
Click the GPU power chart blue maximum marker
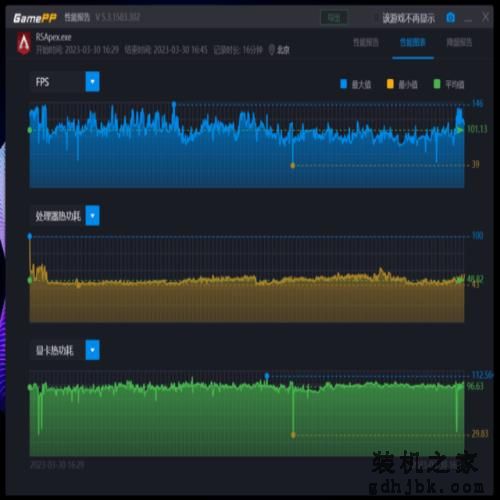[267, 376]
